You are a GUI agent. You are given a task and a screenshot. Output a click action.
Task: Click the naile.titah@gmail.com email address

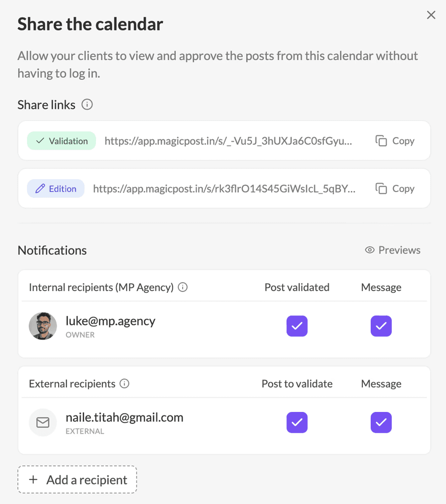click(125, 417)
